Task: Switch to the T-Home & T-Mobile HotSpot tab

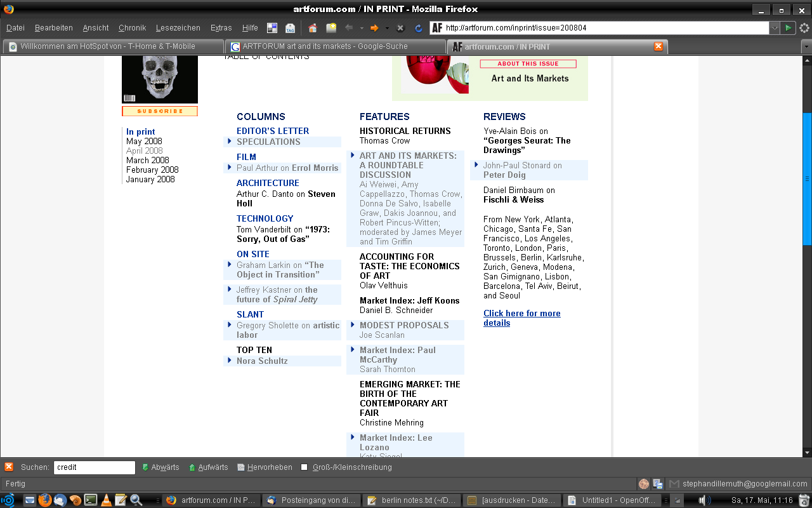Action: click(113, 46)
